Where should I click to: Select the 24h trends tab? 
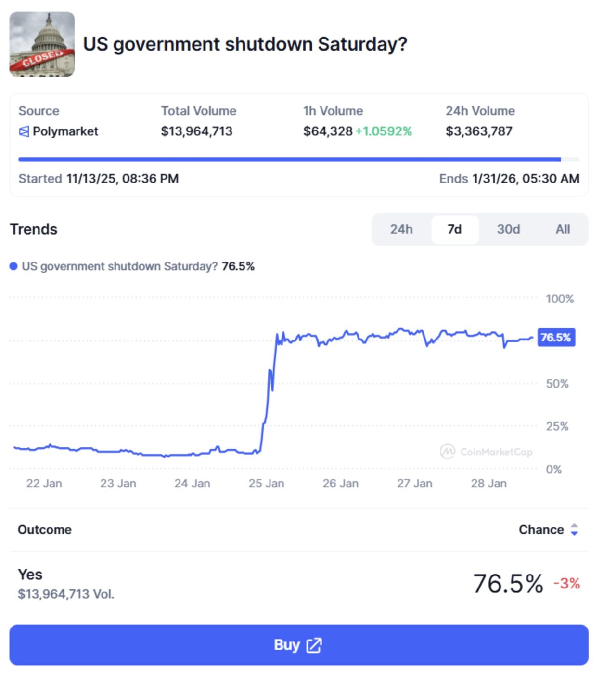401,229
